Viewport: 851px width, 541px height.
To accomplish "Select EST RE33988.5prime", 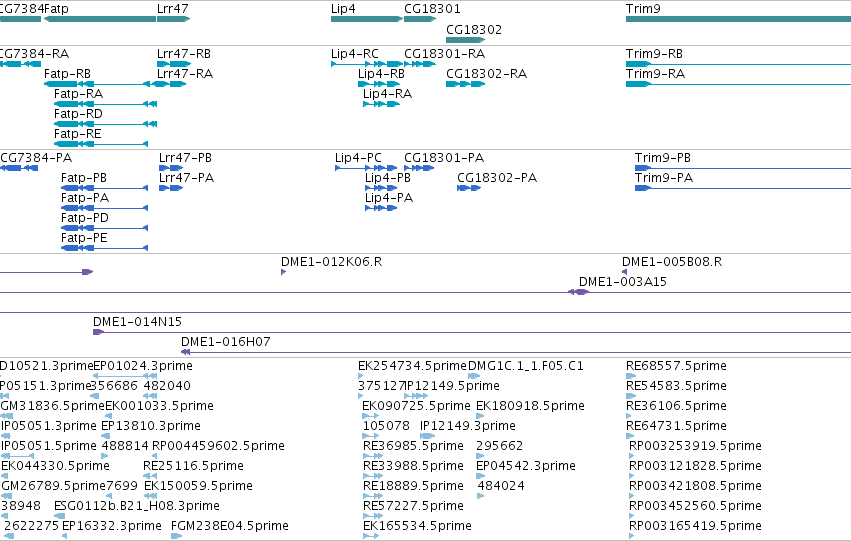I will click(373, 476).
